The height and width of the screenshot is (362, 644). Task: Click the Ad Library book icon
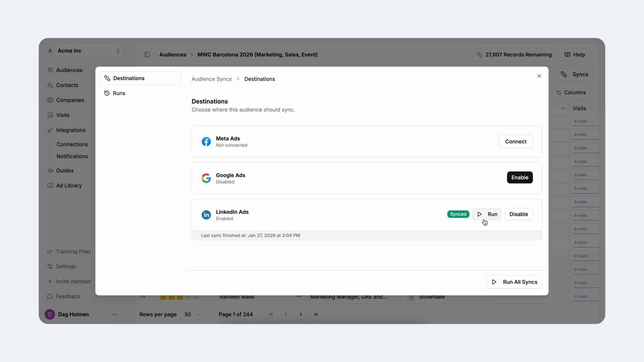(x=50, y=185)
